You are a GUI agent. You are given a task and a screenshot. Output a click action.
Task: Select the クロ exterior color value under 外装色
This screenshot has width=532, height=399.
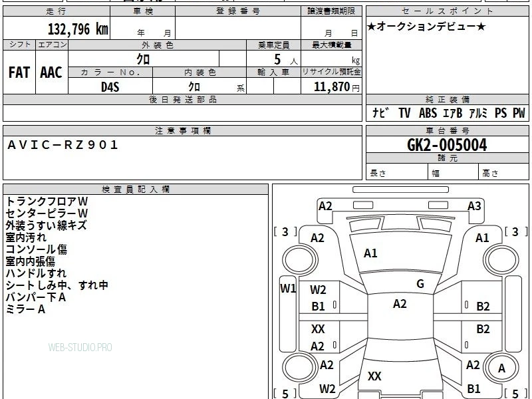click(143, 59)
